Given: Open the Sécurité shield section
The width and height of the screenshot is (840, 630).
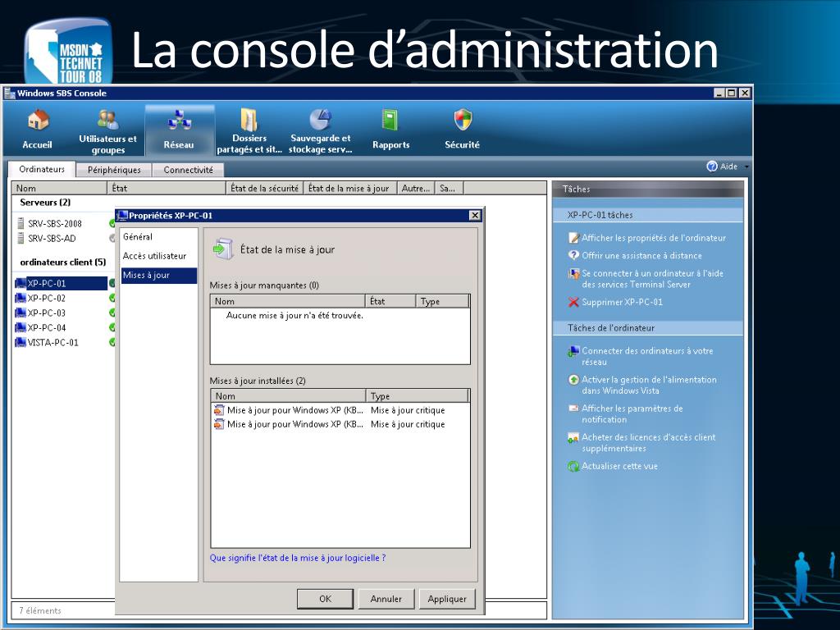Looking at the screenshot, I should 463,129.
